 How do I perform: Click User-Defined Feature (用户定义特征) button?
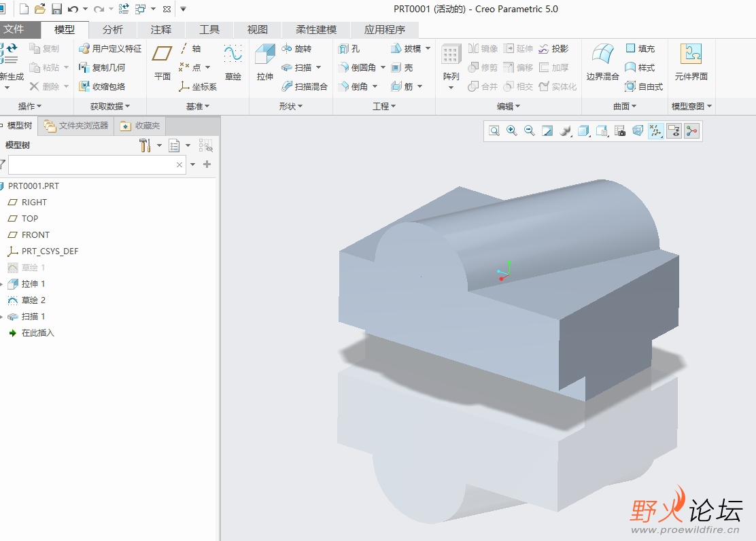(110, 49)
